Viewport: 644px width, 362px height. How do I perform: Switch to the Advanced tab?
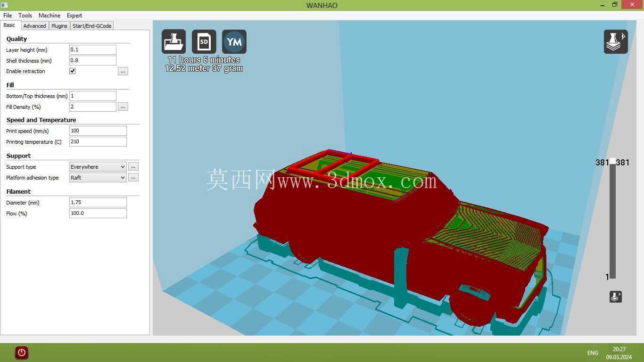34,26
